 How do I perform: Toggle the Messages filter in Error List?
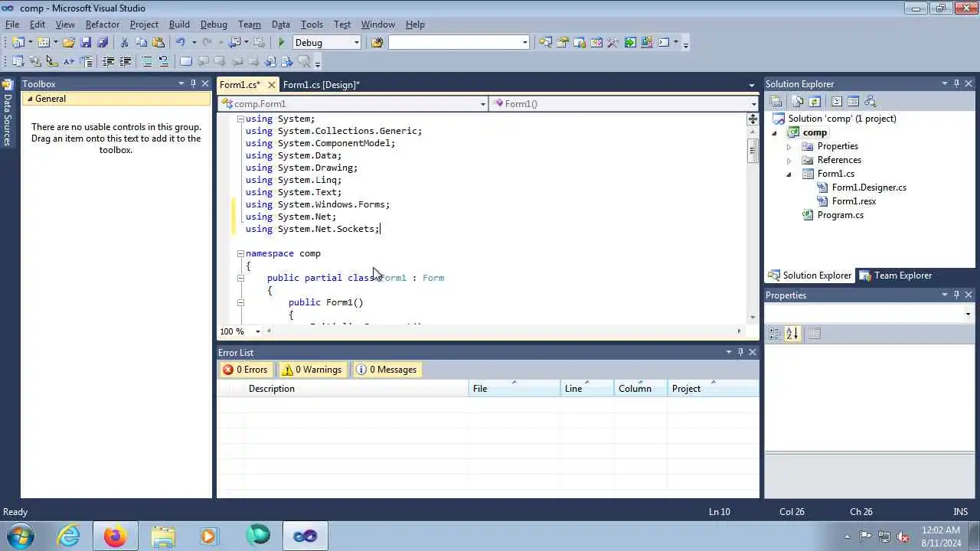pos(387,370)
